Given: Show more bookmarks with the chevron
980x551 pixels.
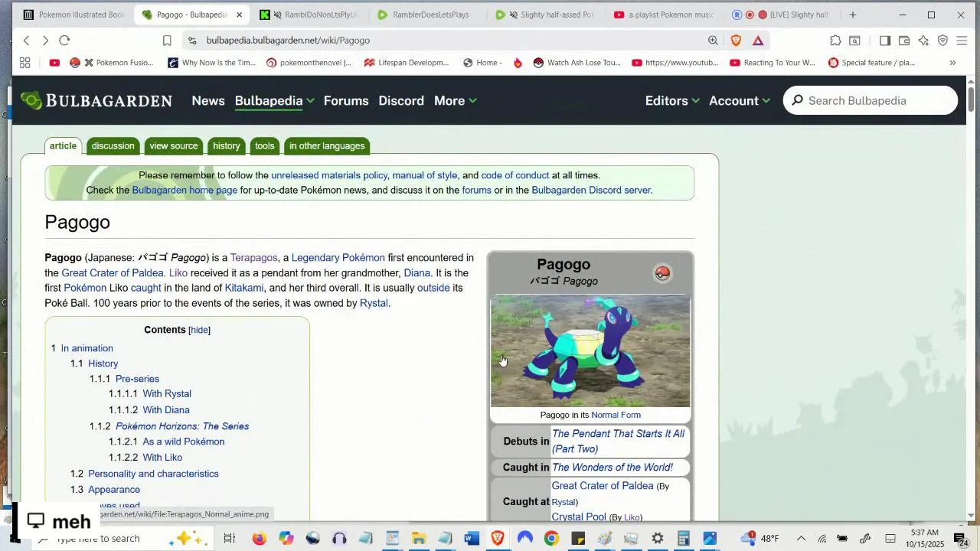Looking at the screenshot, I should pos(952,63).
